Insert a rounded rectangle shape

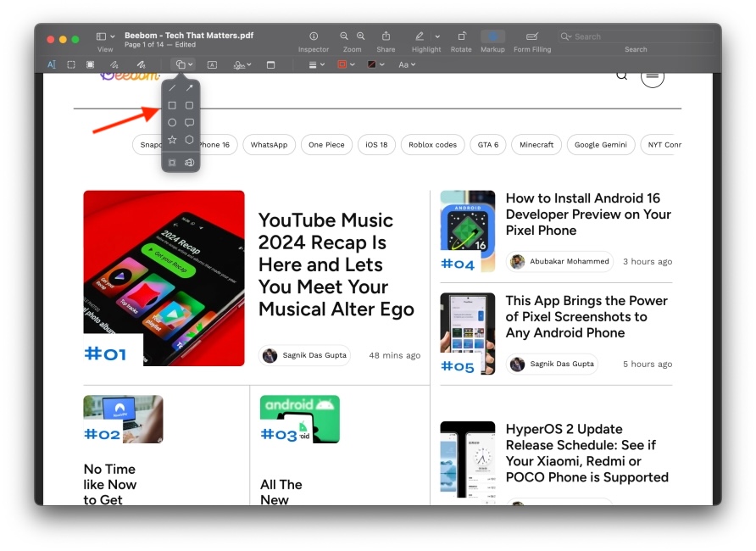coord(190,105)
